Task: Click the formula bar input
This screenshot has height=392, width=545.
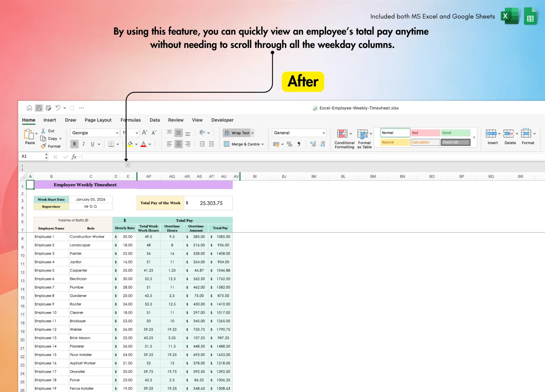Action: point(313,157)
